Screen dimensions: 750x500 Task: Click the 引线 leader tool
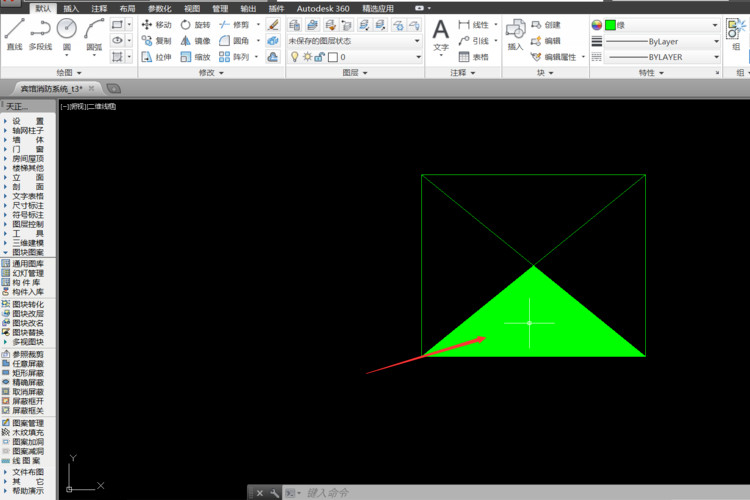click(474, 41)
